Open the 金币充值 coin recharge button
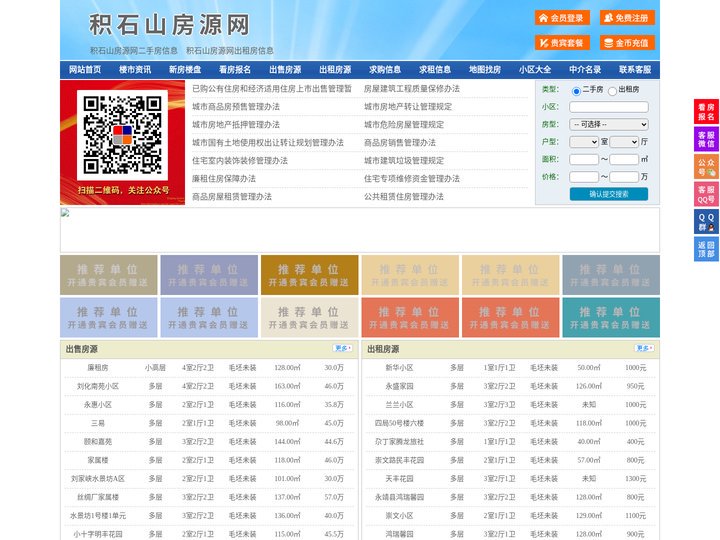The image size is (720, 540). point(627,43)
